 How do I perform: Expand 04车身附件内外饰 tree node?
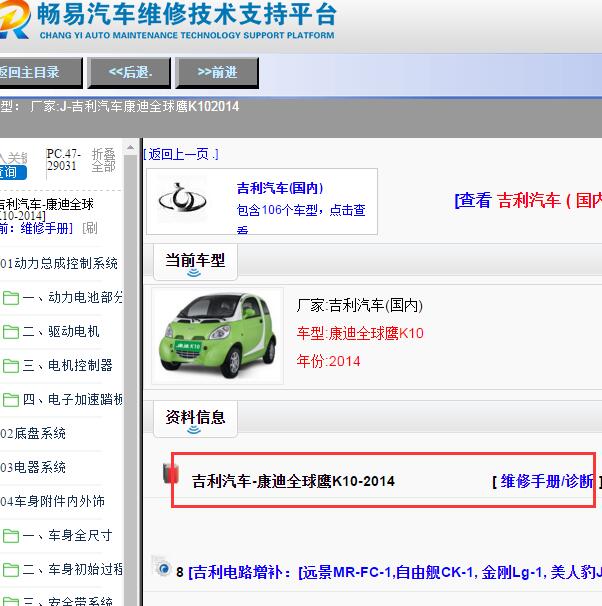point(53,501)
